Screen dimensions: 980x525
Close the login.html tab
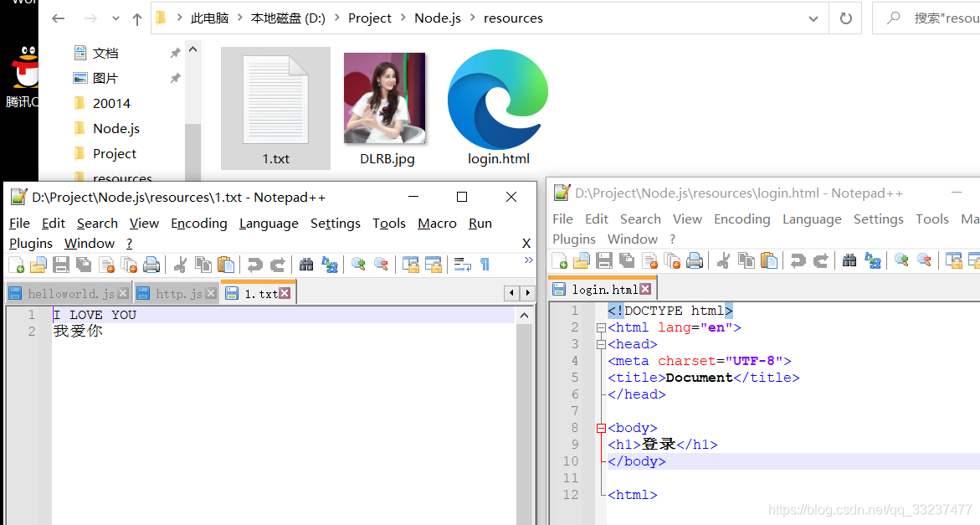[x=645, y=290]
